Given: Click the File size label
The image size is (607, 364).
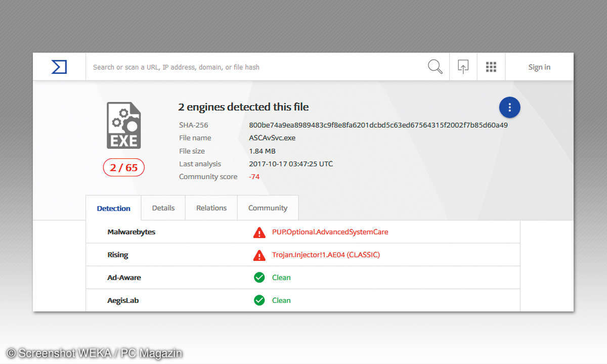Looking at the screenshot, I should coord(192,151).
